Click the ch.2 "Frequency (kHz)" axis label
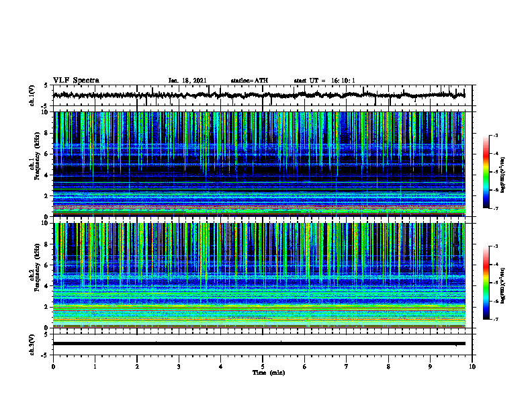532x411 pixels. tap(37, 267)
